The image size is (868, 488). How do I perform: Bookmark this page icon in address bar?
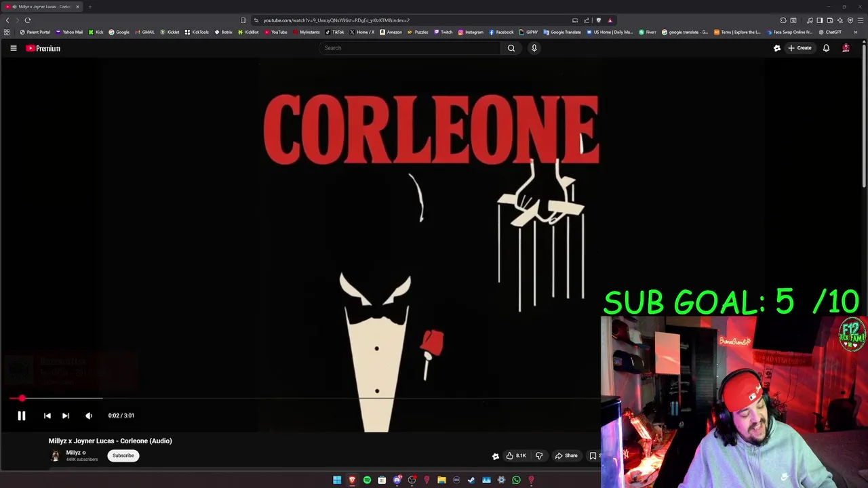(x=243, y=20)
